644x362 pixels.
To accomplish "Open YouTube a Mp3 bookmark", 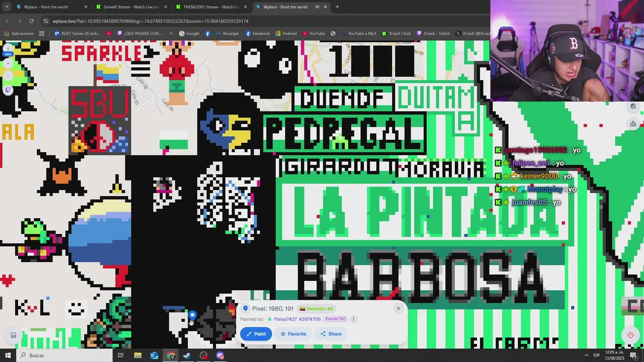I will [358, 34].
